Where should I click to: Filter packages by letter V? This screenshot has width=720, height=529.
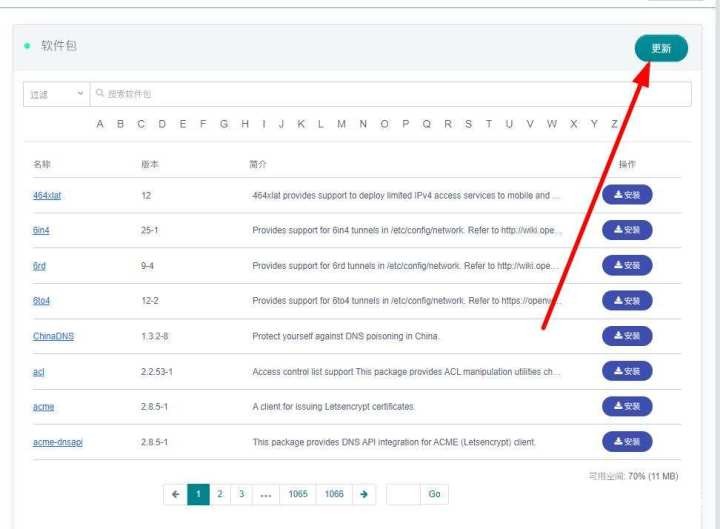tap(530, 124)
